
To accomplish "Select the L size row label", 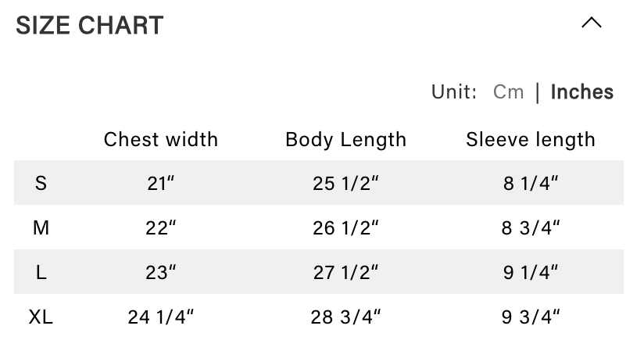I will tap(41, 273).
